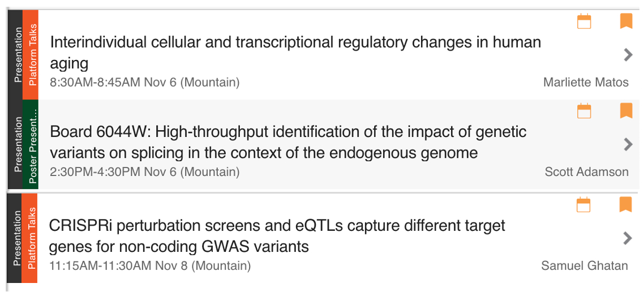Click the Marliette Matos author name
644x292 pixels.
pos(586,83)
